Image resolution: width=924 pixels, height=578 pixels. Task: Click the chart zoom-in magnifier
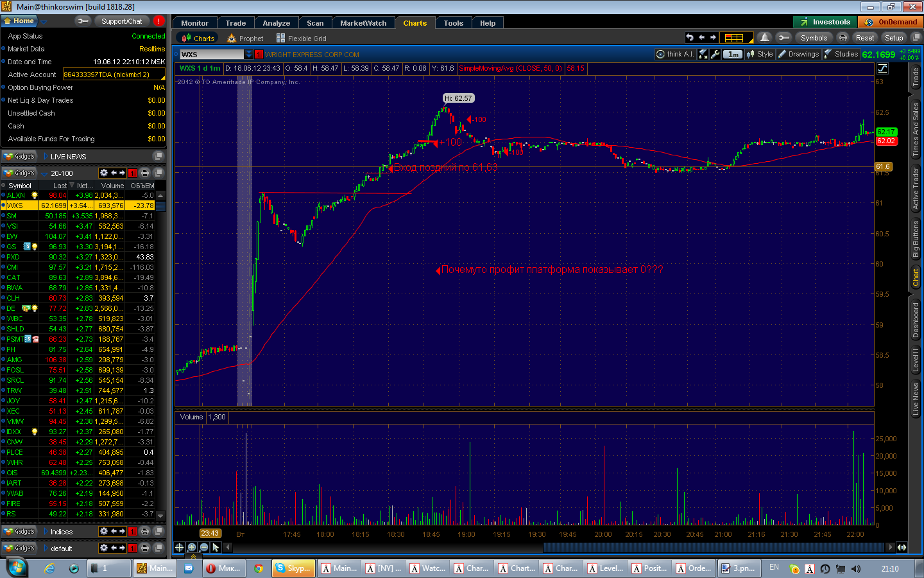pyautogui.click(x=191, y=548)
